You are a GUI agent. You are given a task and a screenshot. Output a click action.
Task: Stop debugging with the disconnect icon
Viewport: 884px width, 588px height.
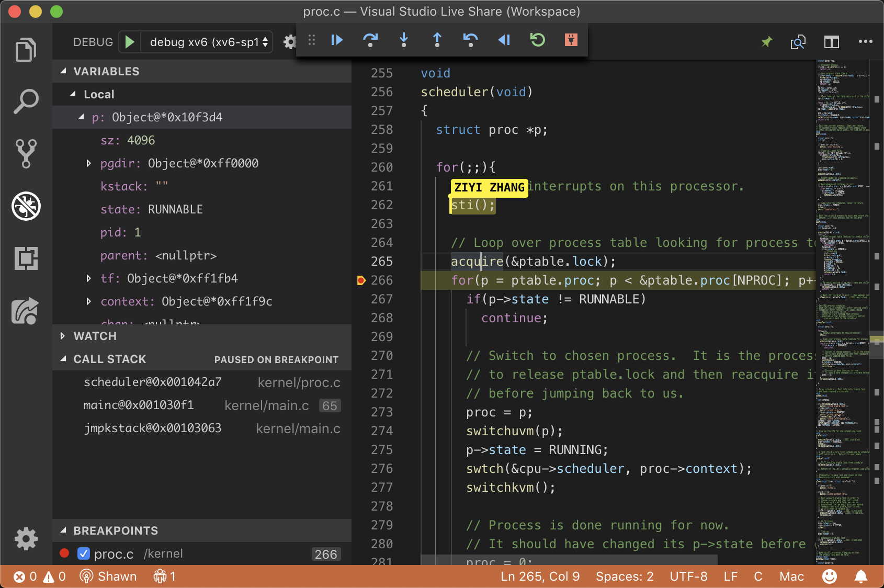[x=571, y=40]
